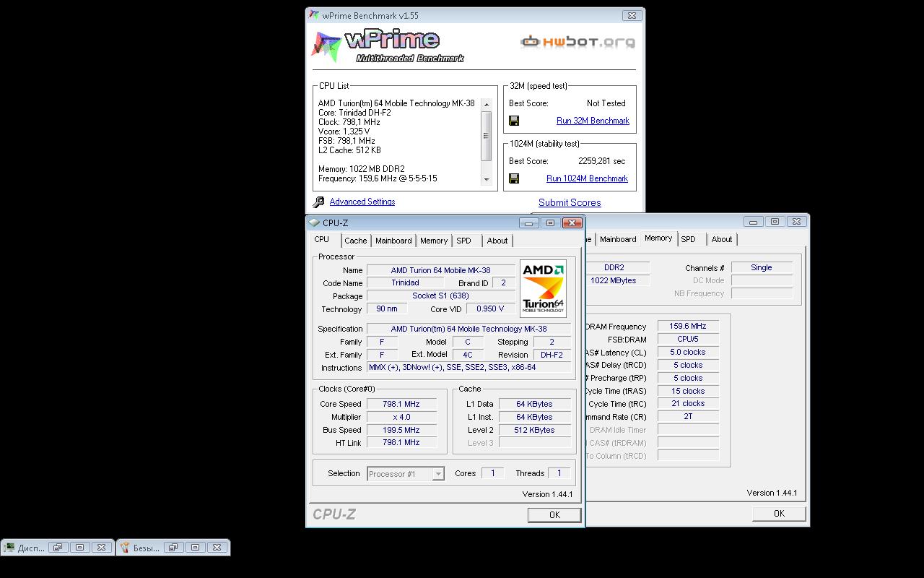This screenshot has height=578, width=924.
Task: Click the Channels # value Single
Action: 762,267
